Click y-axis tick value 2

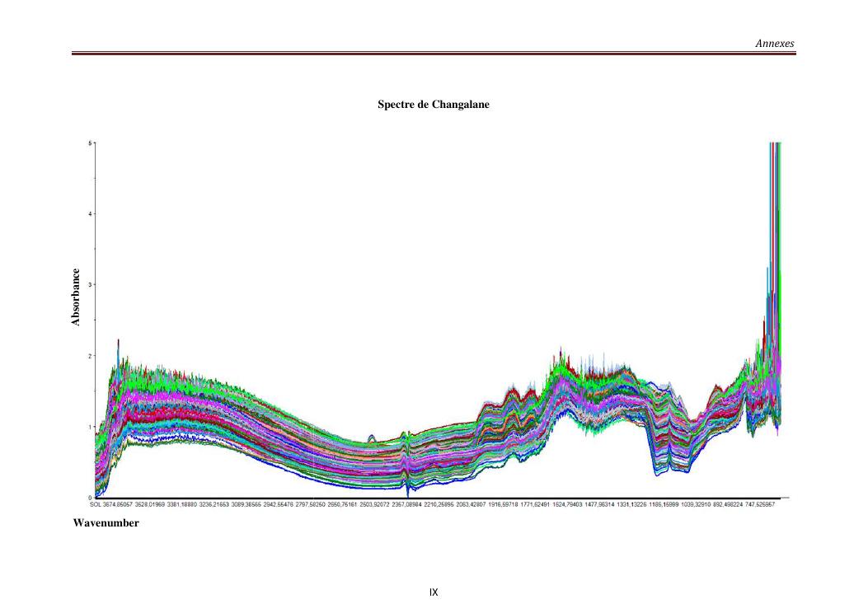(91, 356)
